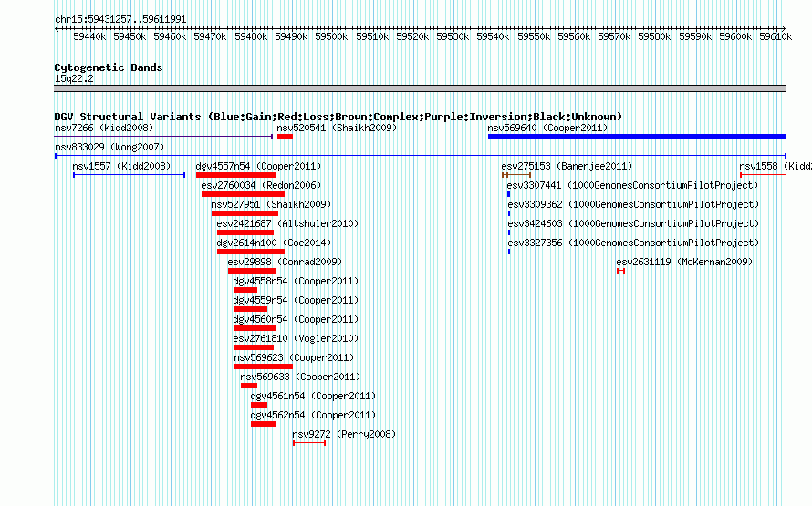Select esv3307441 1000Genomes variant label
Image resolution: width=812 pixels, height=506 pixels.
coord(632,185)
